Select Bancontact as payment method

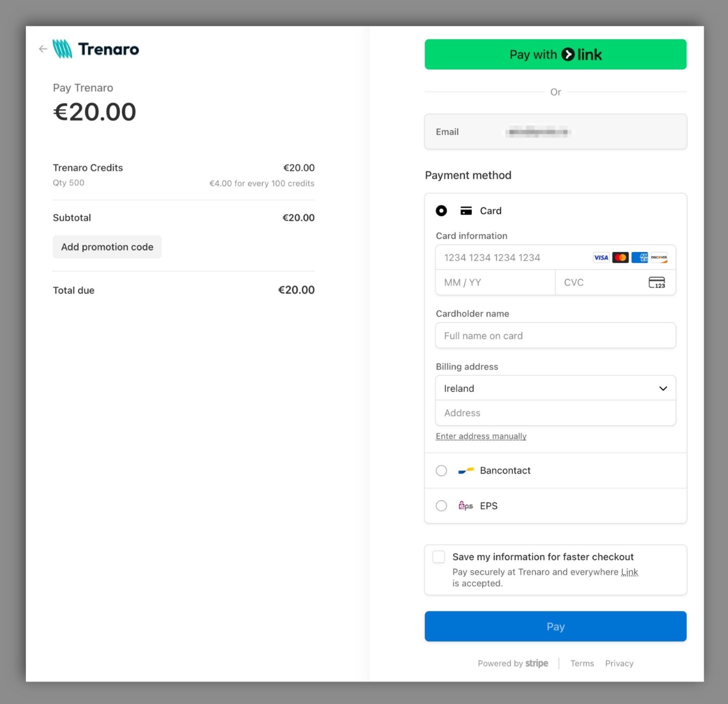click(441, 470)
